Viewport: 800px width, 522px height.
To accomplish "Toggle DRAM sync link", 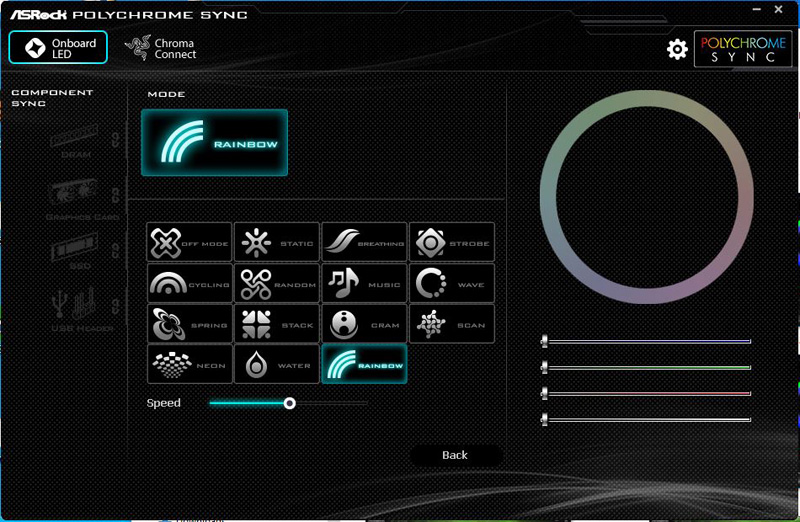I will click(x=116, y=140).
